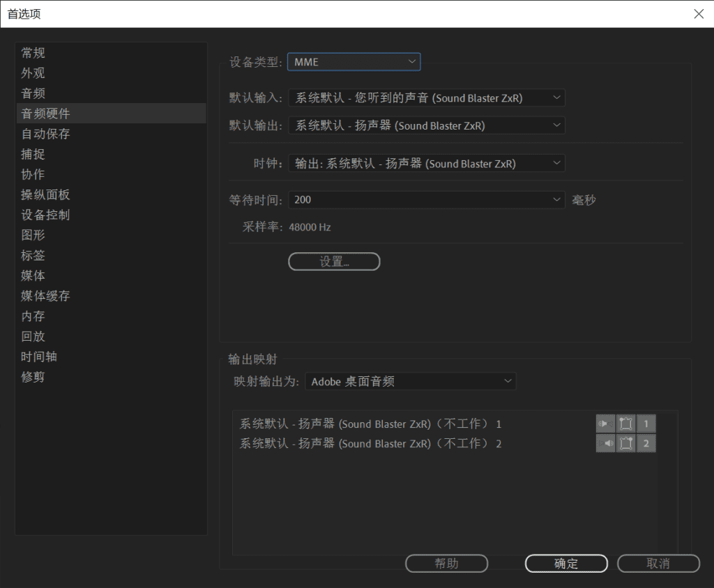714x588 pixels.
Task: Click the surround layout icon in row 2
Action: coord(625,444)
